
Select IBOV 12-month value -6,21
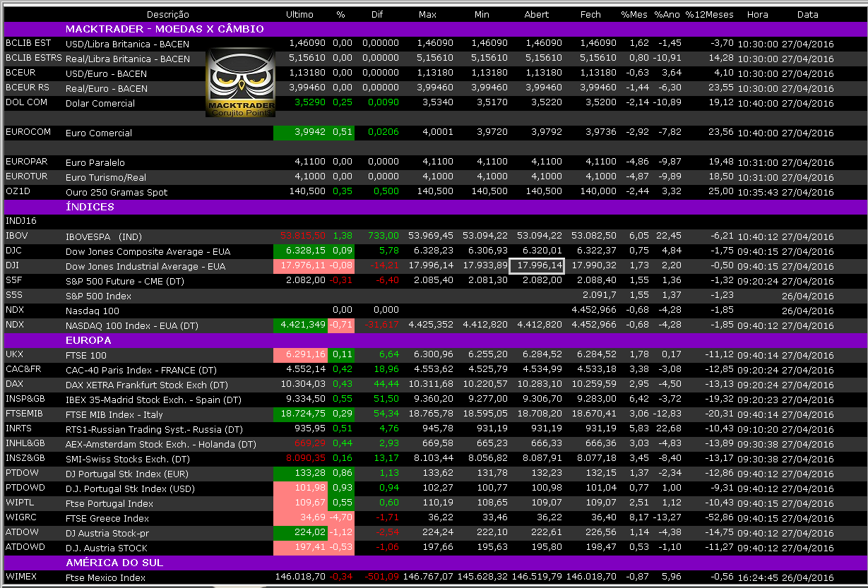coord(721,236)
